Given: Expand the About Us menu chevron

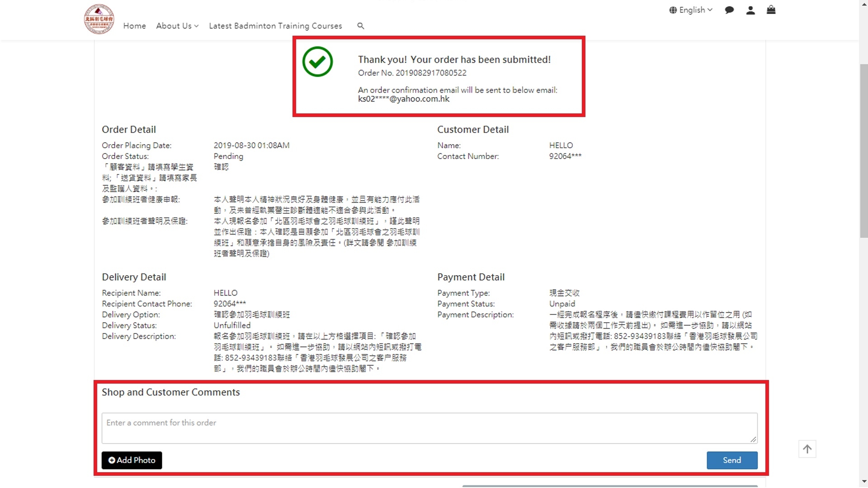Looking at the screenshot, I should [x=197, y=26].
